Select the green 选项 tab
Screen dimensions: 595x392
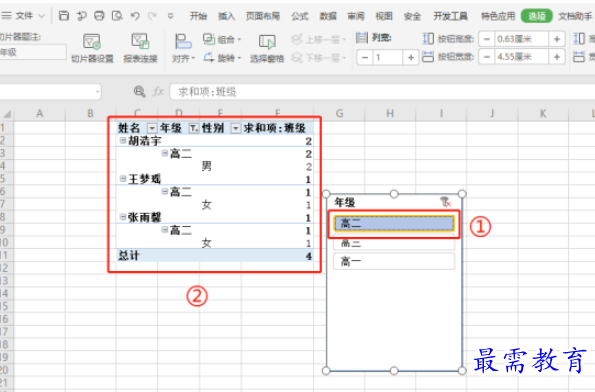point(537,16)
